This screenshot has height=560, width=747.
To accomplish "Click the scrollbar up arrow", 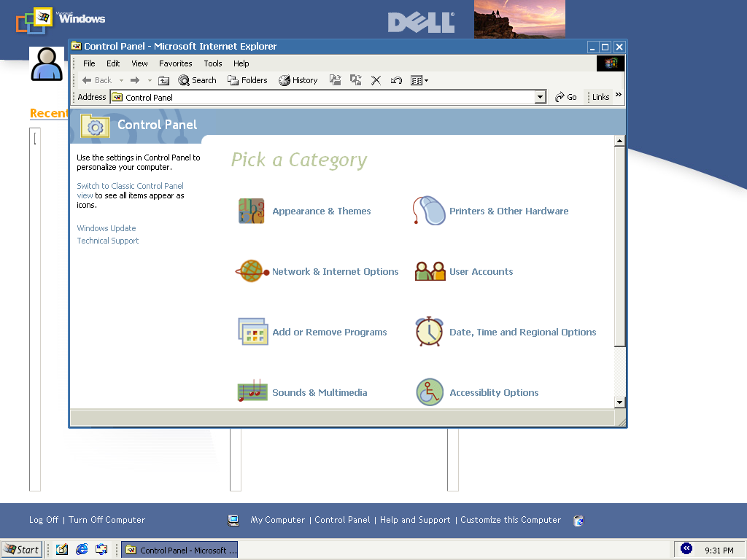I will click(619, 141).
